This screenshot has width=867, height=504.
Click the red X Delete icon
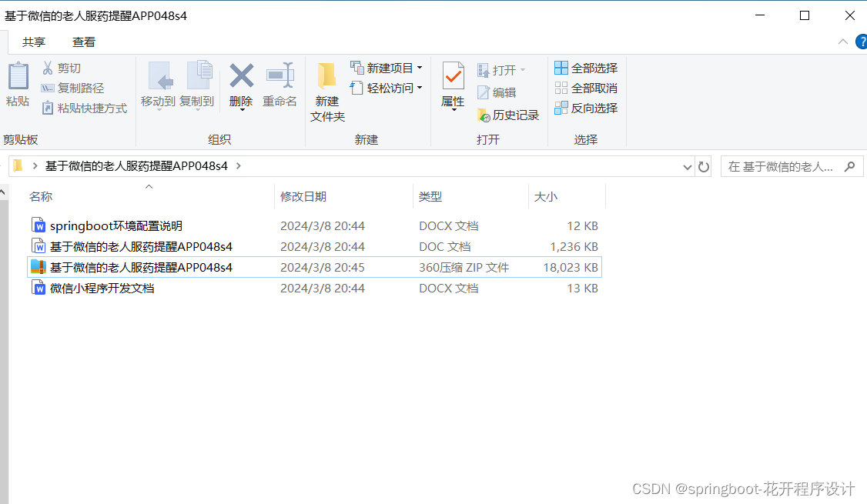coord(242,75)
